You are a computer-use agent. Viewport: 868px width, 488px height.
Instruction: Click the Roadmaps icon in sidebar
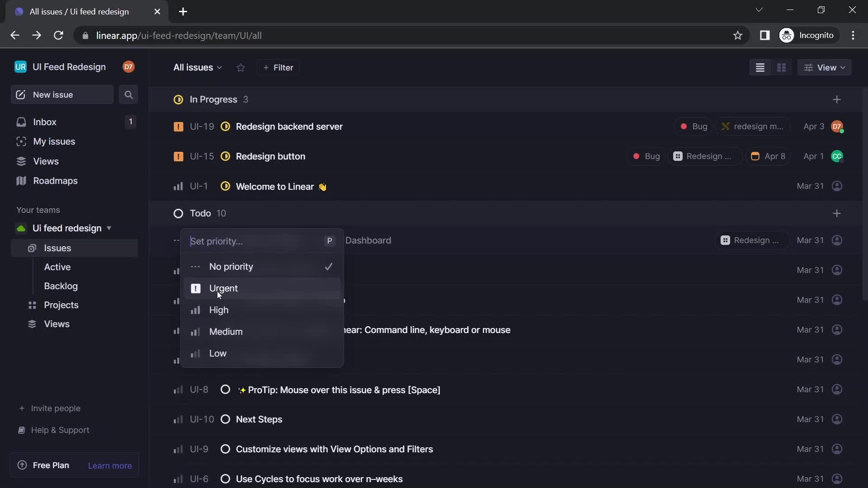21,180
